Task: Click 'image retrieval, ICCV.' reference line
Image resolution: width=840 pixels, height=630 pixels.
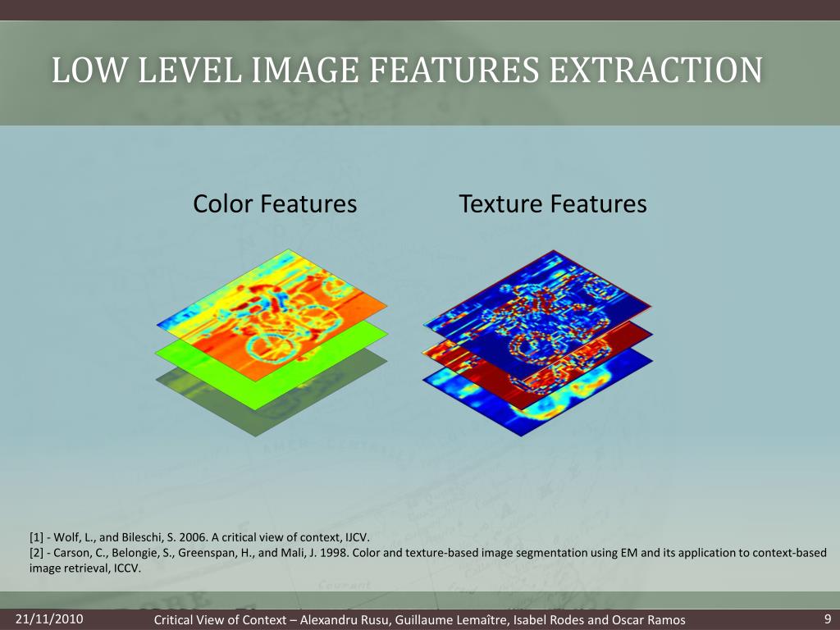Action: 85,568
